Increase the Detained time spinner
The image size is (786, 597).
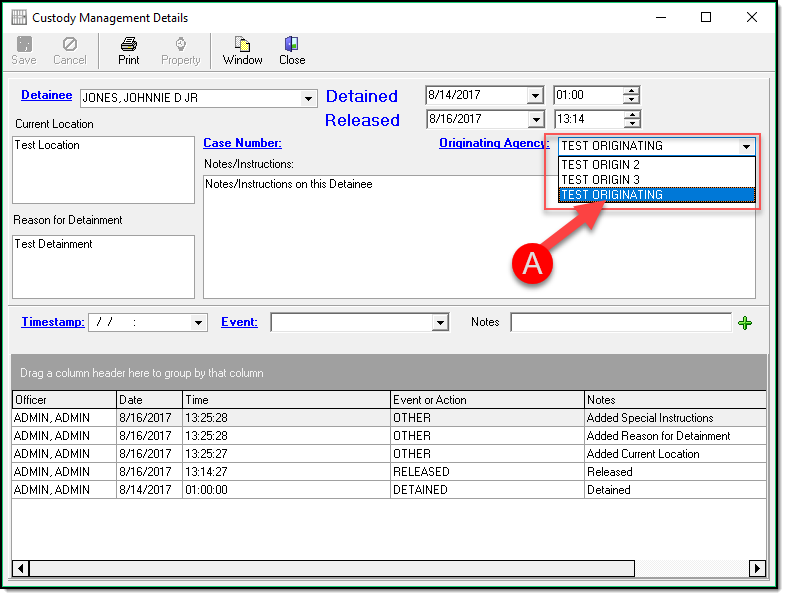pyautogui.click(x=631, y=91)
